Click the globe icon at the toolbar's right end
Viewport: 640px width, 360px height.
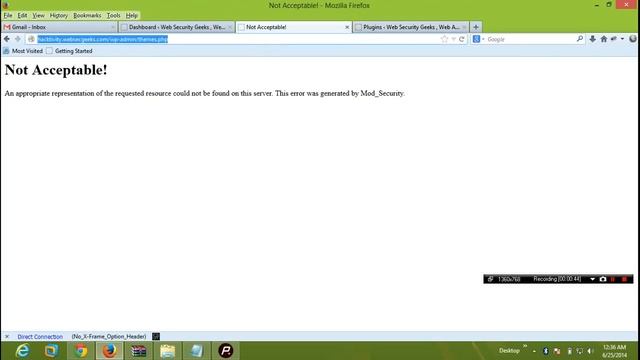tap(633, 39)
